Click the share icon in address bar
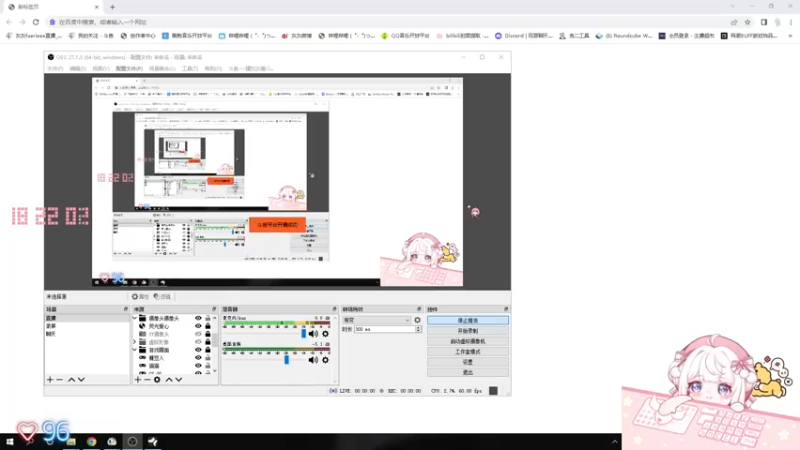Screen dimensions: 800x450 [x=734, y=22]
